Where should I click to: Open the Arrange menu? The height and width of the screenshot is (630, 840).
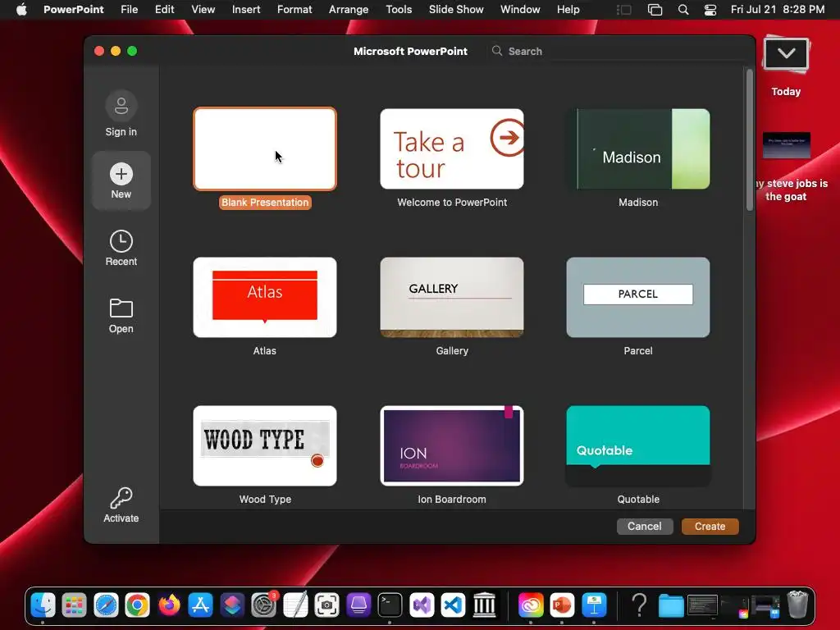click(348, 10)
